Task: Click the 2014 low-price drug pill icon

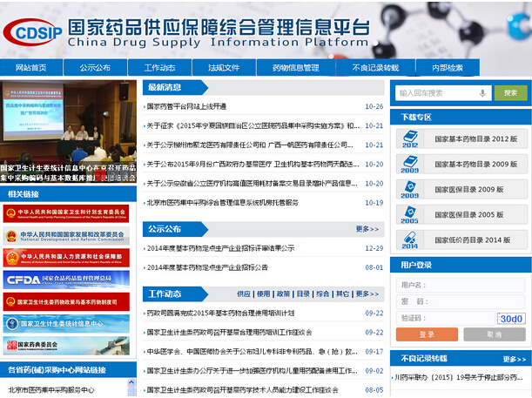Action: (x=410, y=239)
